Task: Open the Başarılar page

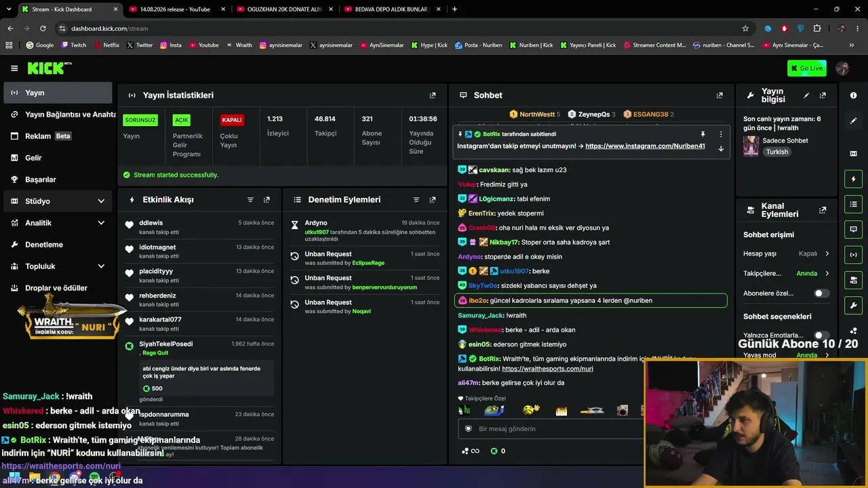Action: [58, 180]
